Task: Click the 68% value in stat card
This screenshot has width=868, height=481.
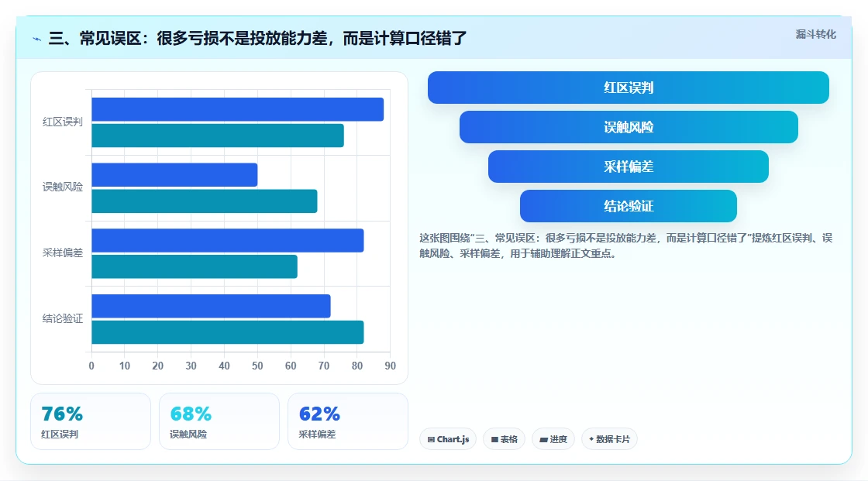Action: 191,414
